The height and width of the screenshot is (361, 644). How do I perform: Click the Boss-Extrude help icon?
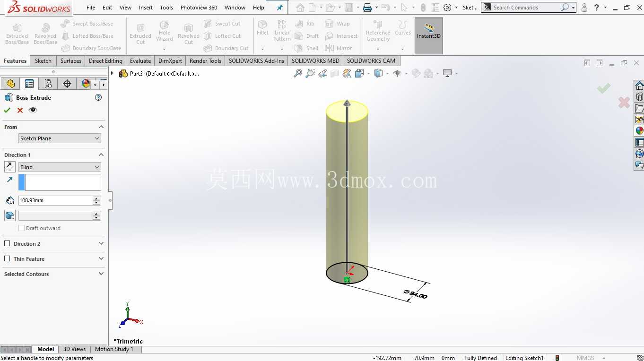(x=98, y=97)
